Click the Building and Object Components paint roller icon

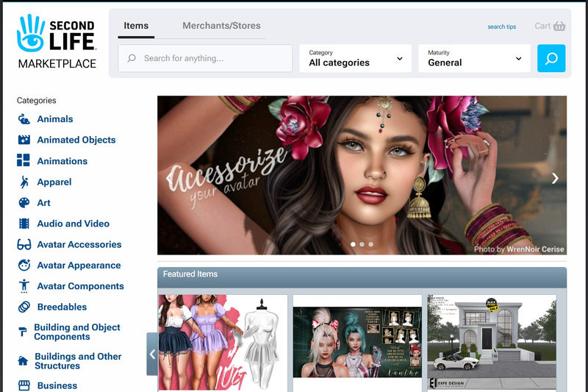pyautogui.click(x=23, y=332)
